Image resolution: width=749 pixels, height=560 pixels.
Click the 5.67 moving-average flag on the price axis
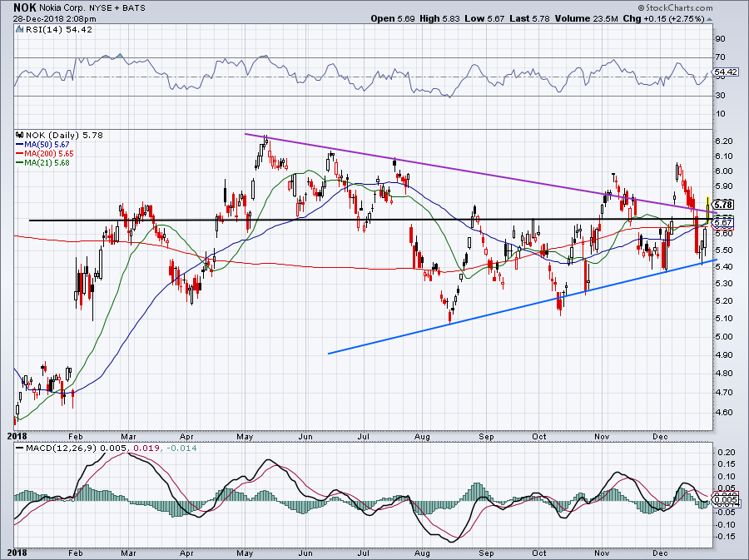pos(724,222)
